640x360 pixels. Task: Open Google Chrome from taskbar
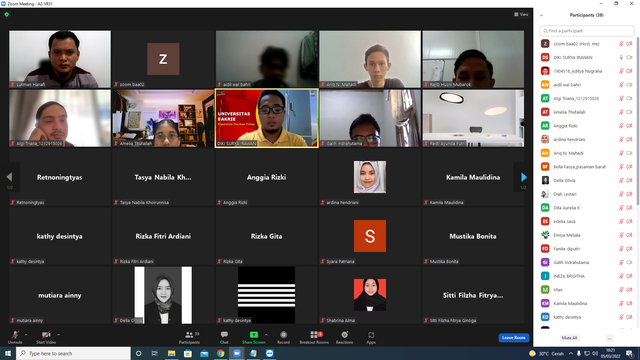tap(220, 353)
